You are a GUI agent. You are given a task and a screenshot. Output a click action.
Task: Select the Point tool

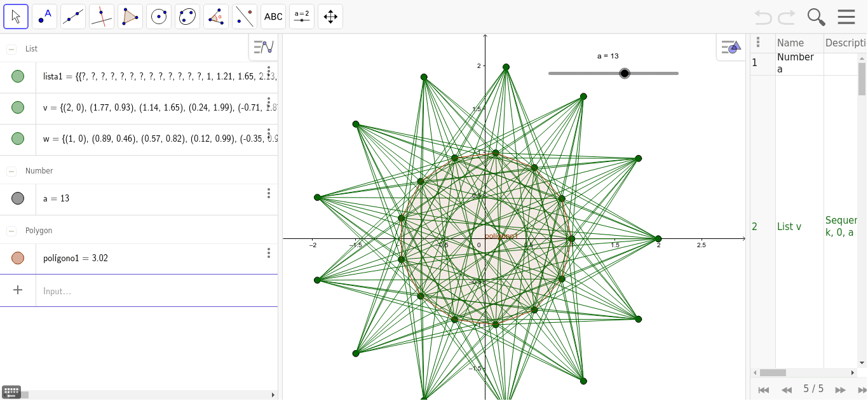pos(44,17)
